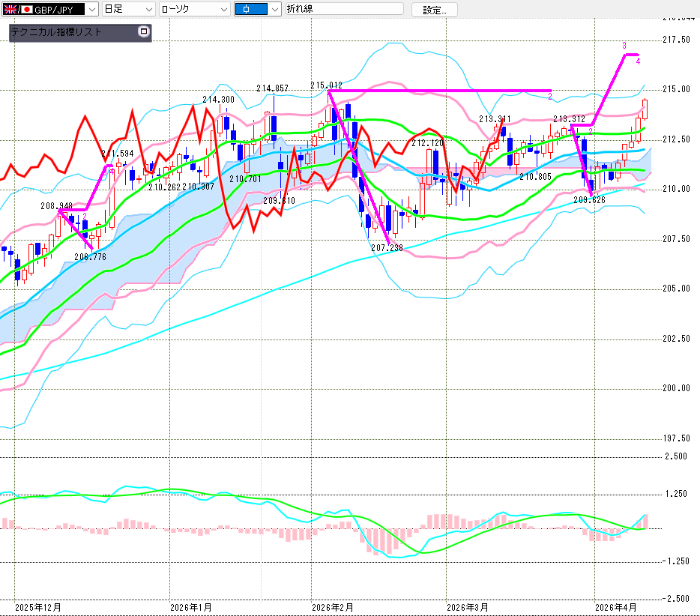
Task: Click the 215.012 high price label
Action: (x=326, y=86)
